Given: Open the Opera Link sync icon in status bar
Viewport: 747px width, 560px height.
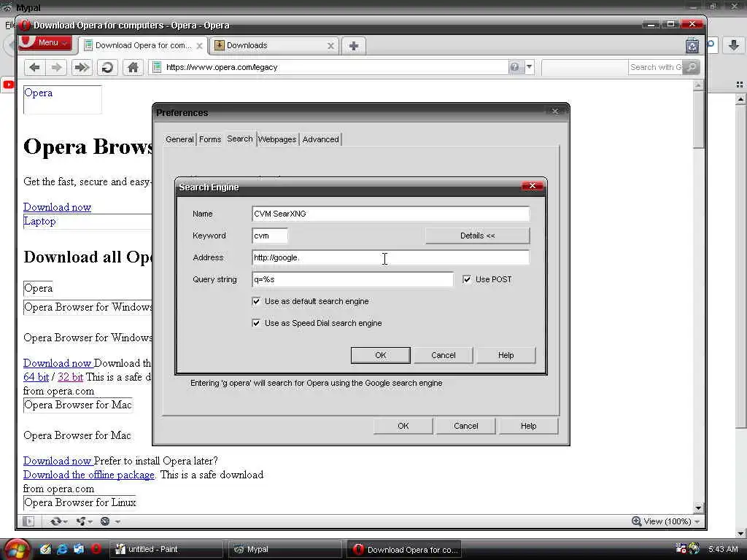Looking at the screenshot, I should pyautogui.click(x=58, y=521).
